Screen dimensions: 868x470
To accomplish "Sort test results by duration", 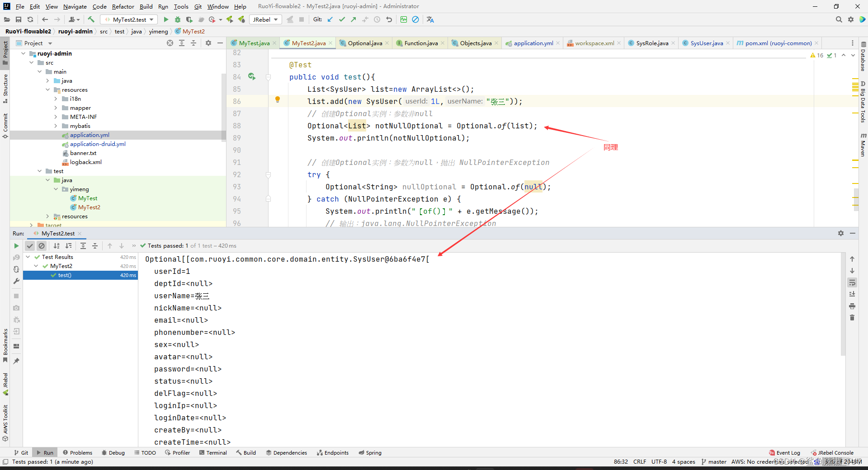I will (x=68, y=246).
